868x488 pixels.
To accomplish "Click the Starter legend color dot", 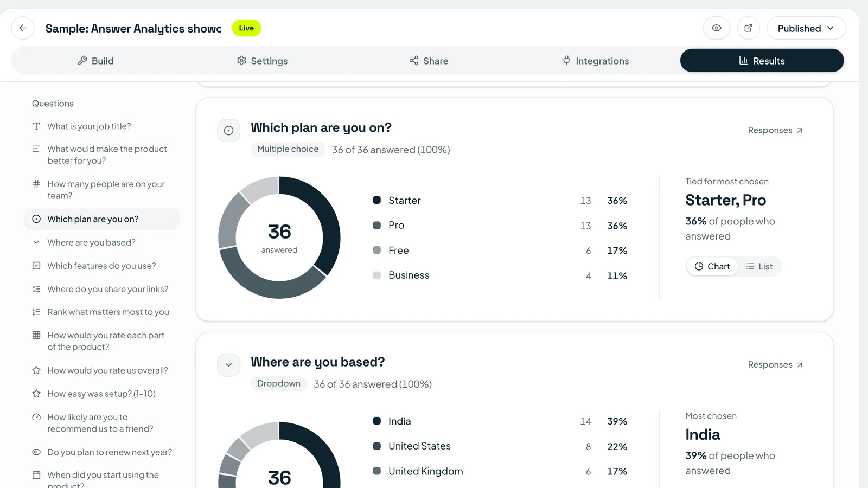I will point(377,200).
